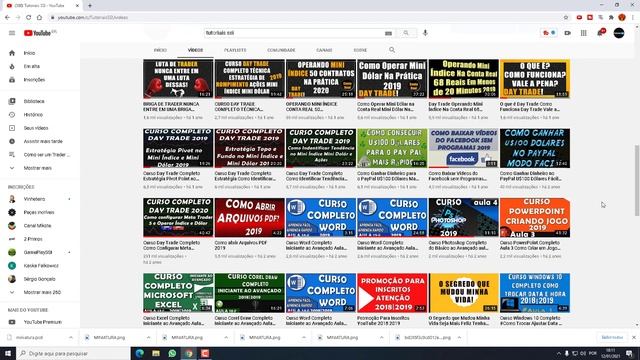Open Microsoft Edge from taskbar
Screen dimensions: 640x360
(x=140, y=353)
